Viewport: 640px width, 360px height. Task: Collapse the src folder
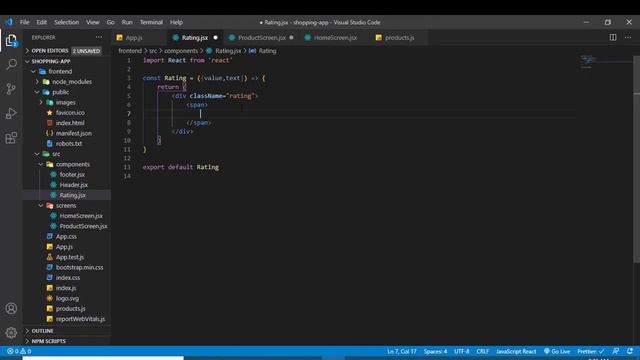click(x=37, y=154)
